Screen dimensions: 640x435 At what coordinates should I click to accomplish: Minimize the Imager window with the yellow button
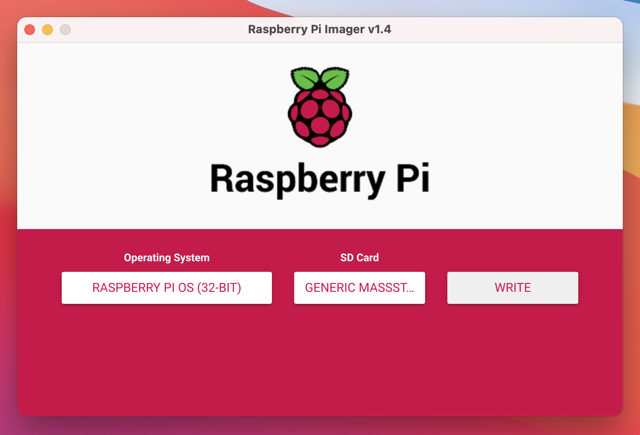coord(47,29)
